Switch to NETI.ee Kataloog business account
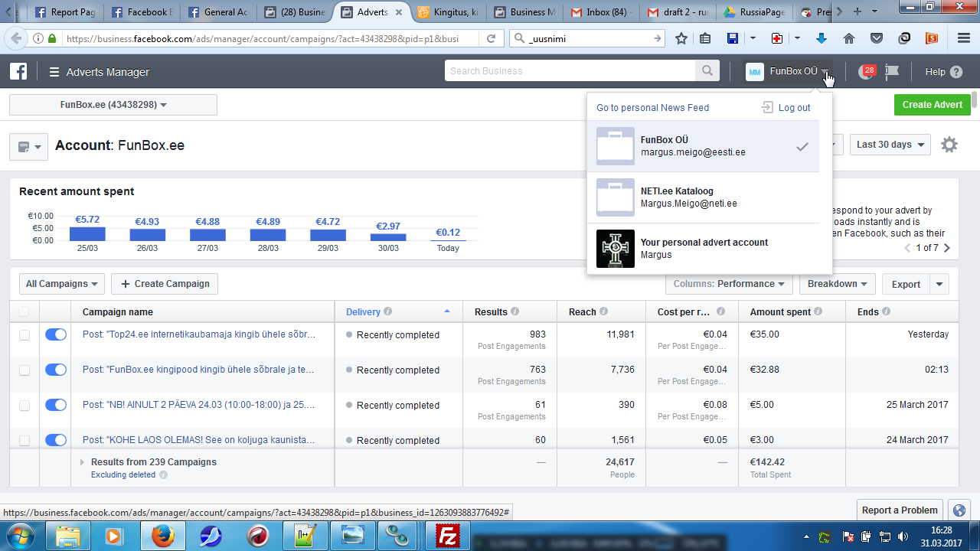The image size is (980, 551). [x=703, y=197]
